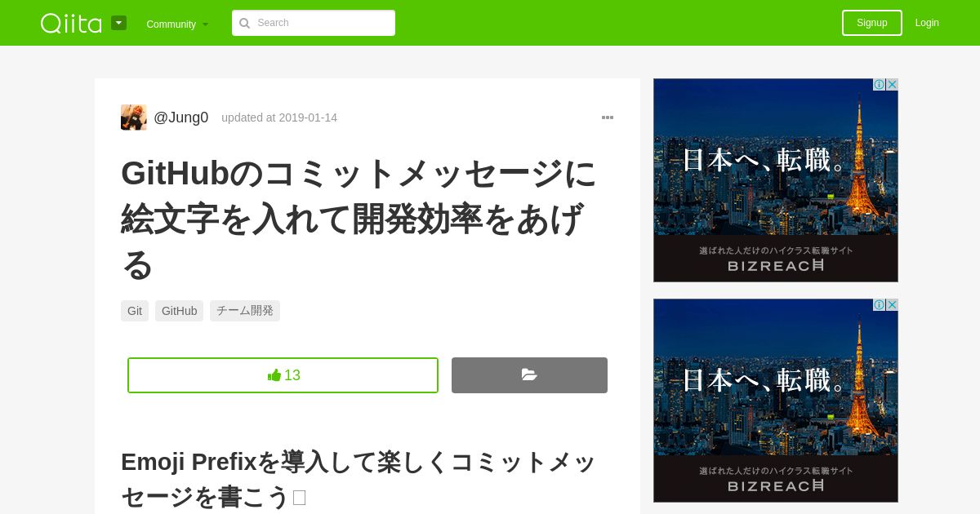Image resolution: width=980 pixels, height=514 pixels.
Task: Click the Emoji Prefixを導入して heading
Action: pyautogui.click(x=359, y=478)
